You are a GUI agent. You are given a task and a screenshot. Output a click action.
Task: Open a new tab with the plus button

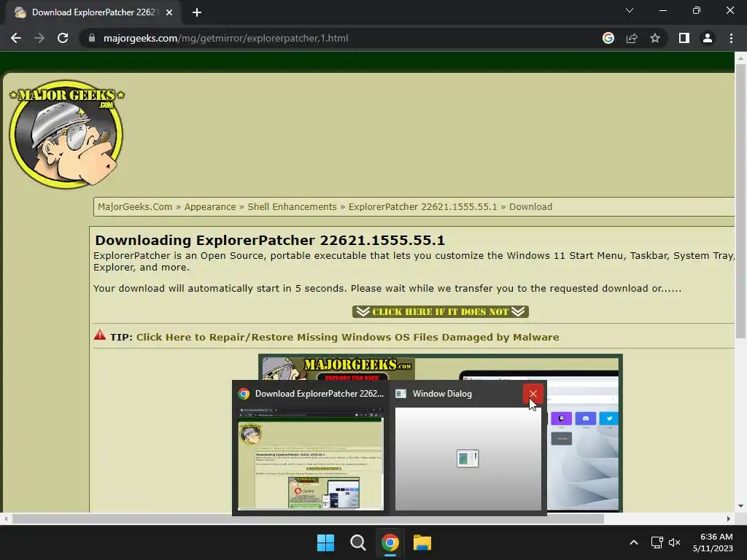[x=197, y=12]
